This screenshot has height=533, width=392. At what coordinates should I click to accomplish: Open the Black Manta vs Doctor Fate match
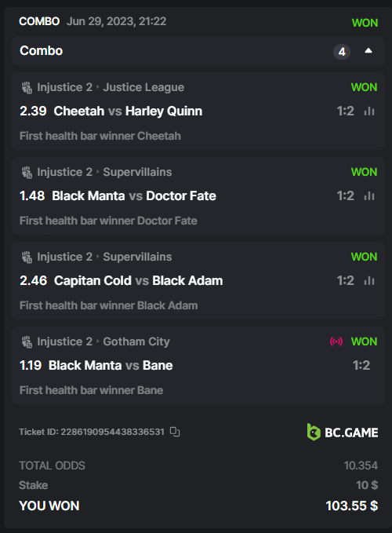click(134, 195)
